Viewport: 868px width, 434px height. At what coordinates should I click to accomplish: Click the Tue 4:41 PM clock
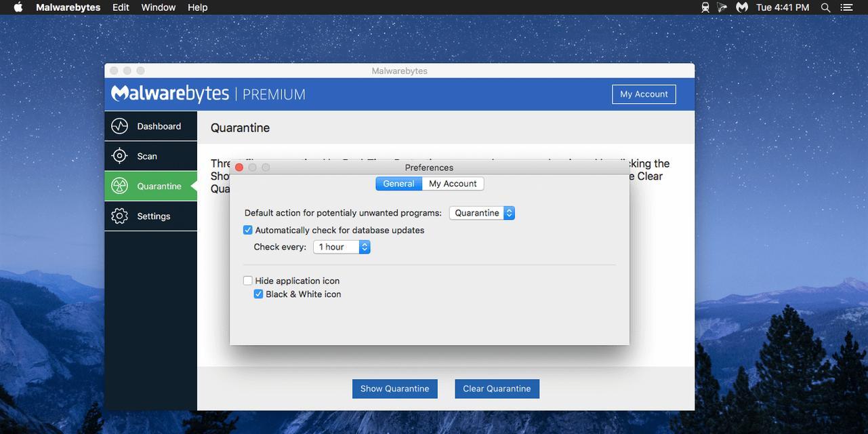click(x=783, y=7)
